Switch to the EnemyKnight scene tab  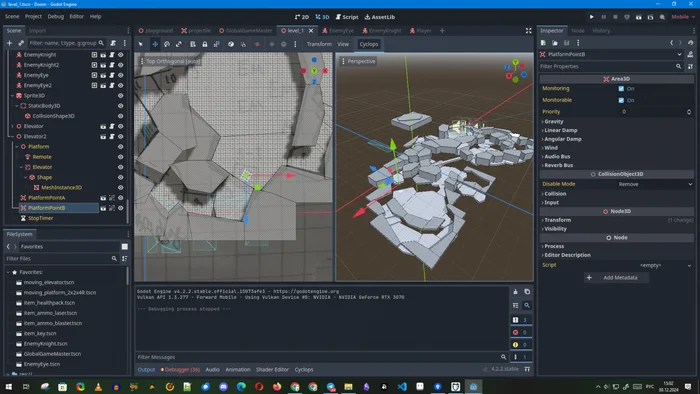pos(382,31)
